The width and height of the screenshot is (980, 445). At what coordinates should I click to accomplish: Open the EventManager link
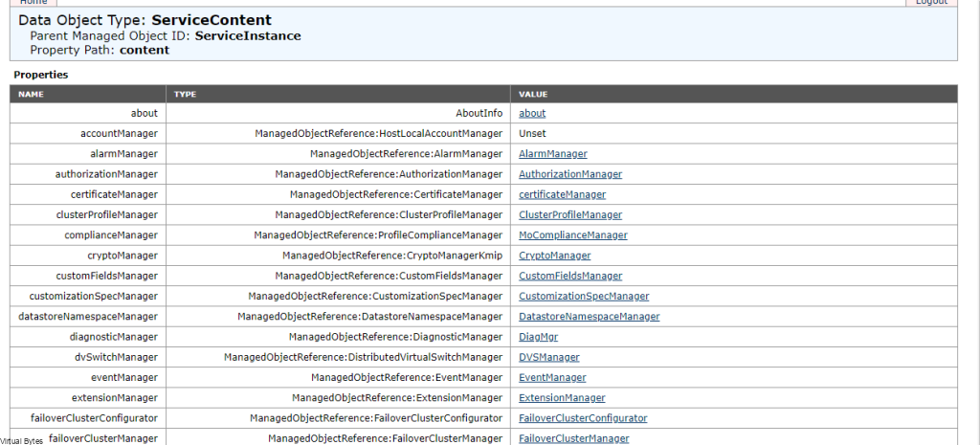(x=552, y=377)
